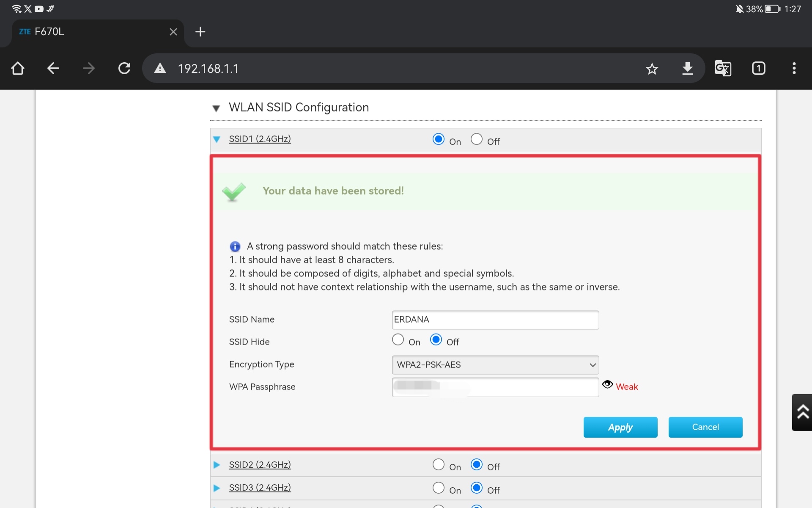Navigate back to previous page
Image resolution: width=812 pixels, height=508 pixels.
click(53, 68)
